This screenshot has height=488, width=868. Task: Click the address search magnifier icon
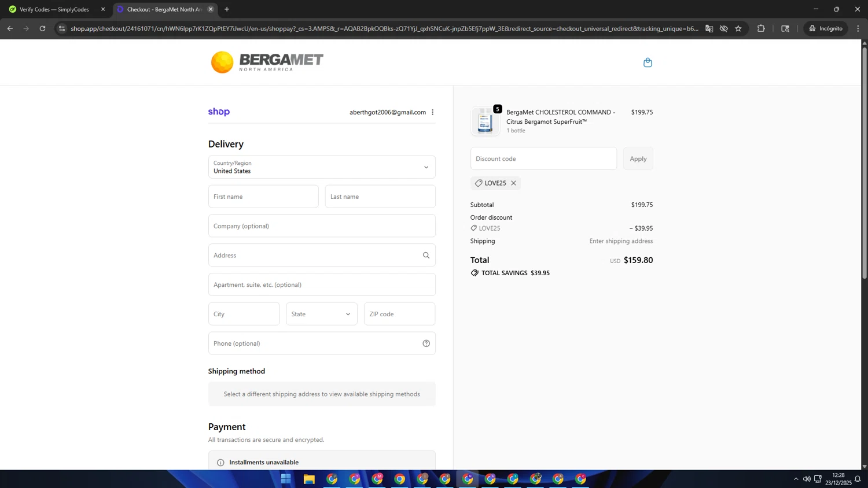(426, 255)
